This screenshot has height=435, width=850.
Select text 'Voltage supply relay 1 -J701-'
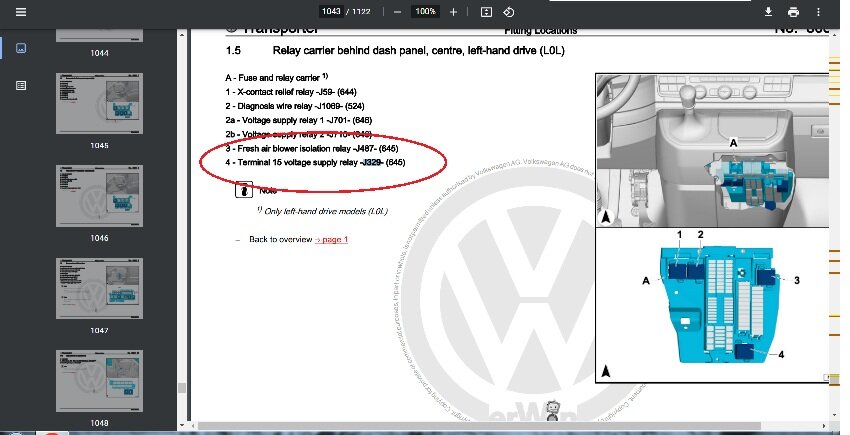tap(295, 120)
